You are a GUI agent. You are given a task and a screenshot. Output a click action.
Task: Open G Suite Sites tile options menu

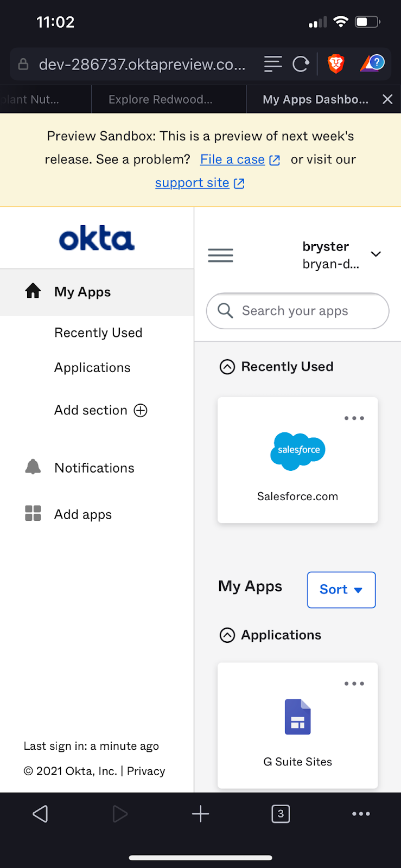click(x=354, y=684)
